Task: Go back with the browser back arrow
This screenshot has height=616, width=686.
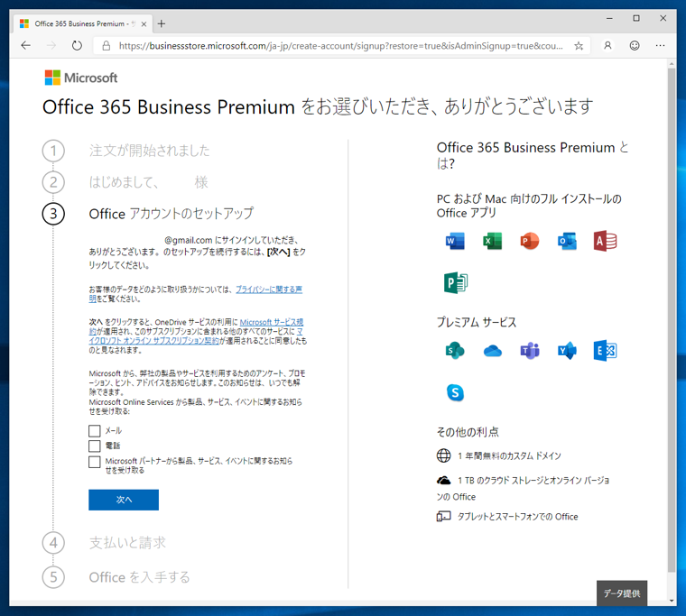Action: click(26, 45)
